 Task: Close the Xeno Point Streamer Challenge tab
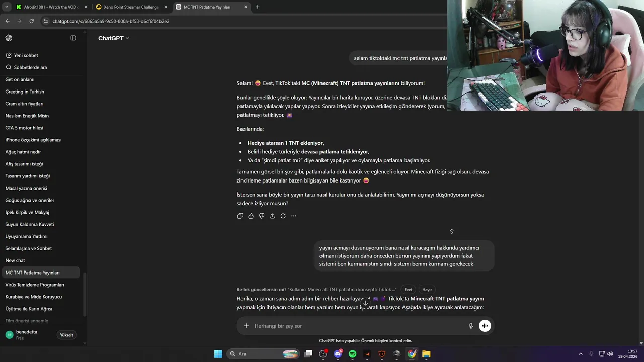166,7
